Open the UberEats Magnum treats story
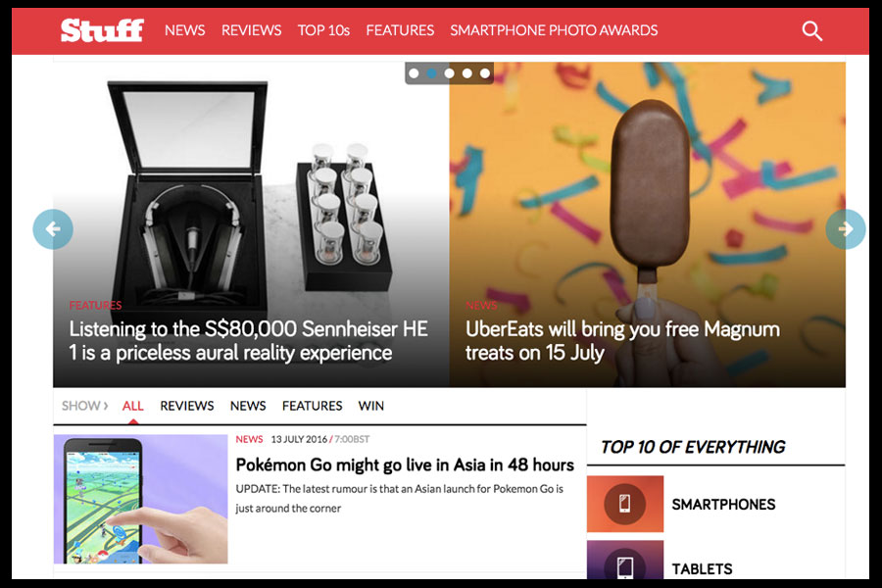The width and height of the screenshot is (882, 588). tap(622, 340)
